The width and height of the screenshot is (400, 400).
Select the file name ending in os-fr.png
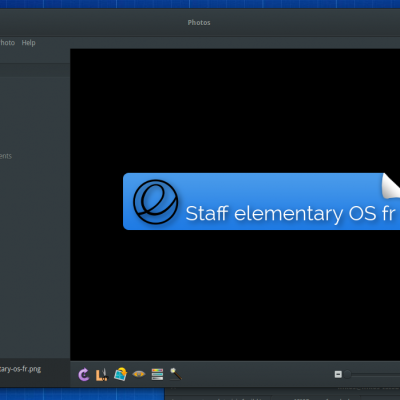[20, 369]
